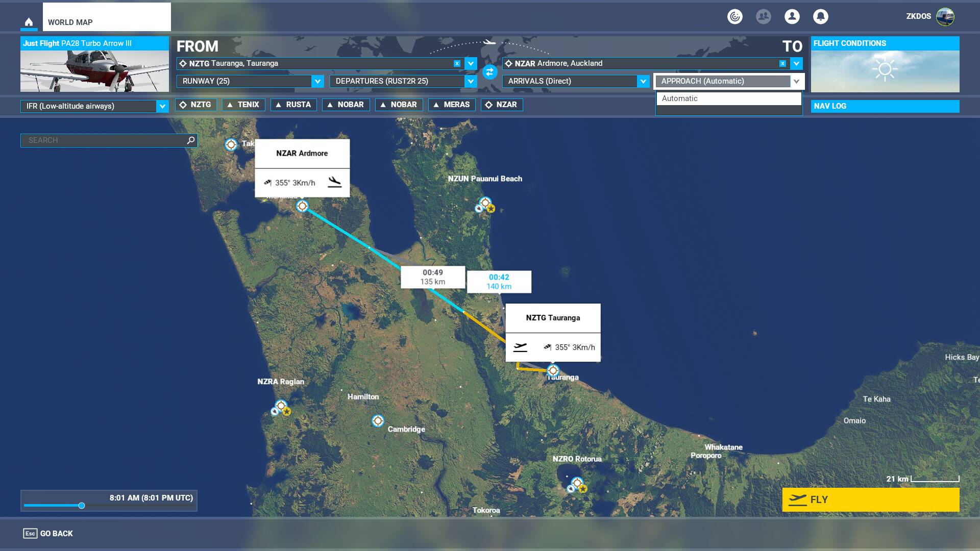Open the NAV LOG panel

click(885, 106)
